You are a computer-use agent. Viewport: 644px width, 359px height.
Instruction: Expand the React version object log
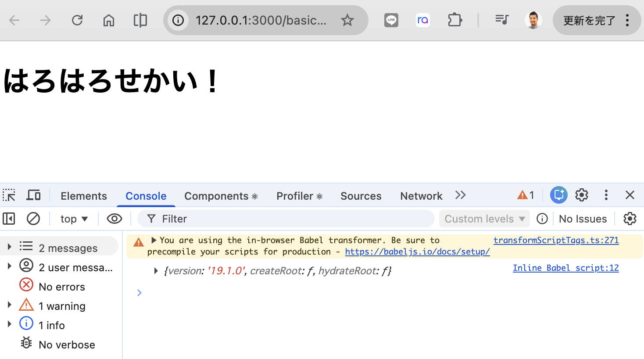pos(156,271)
